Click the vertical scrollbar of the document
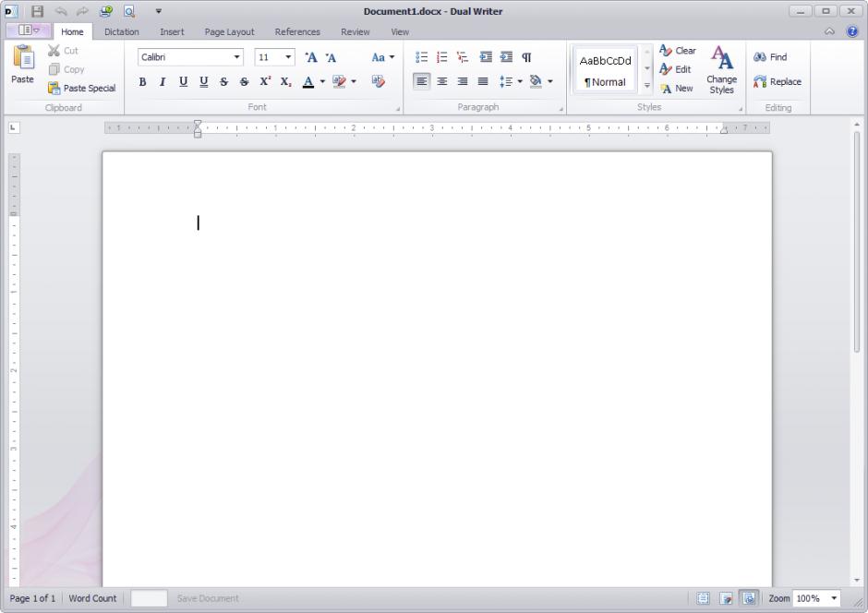The image size is (868, 613). point(857,240)
